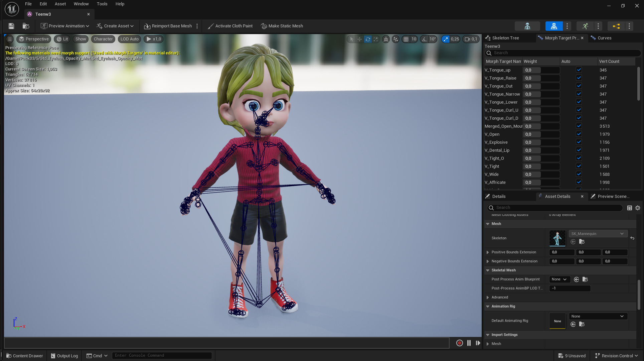Uncheck Auto checkbox for V_Open
Viewport: 644px width, 361px height.
click(x=579, y=134)
